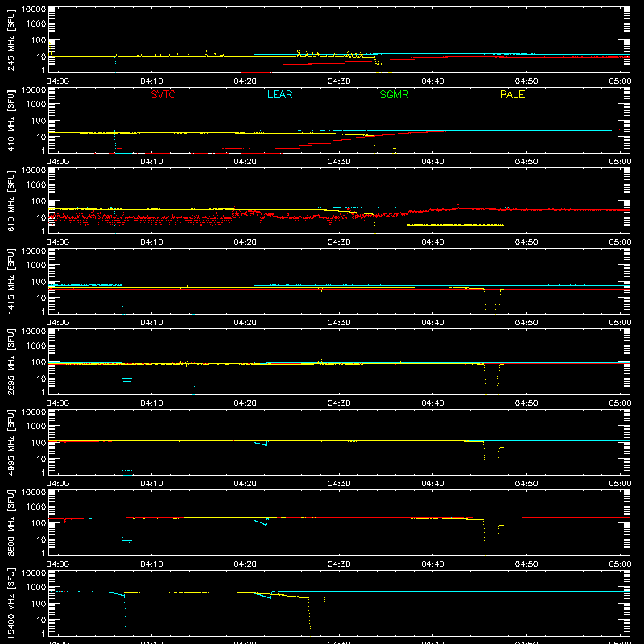
Task: Click the 100 y-axis value of 610 MHz panel
Action: (x=39, y=201)
